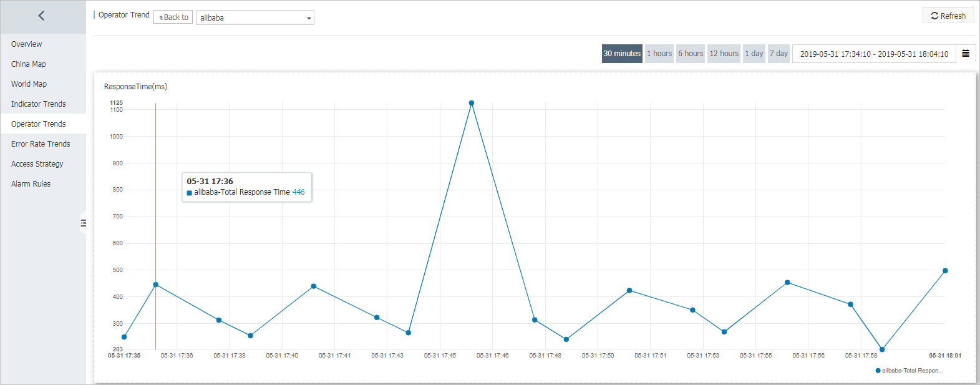Open the alibaba operator dropdown
The image size is (980, 385).
[x=255, y=17]
